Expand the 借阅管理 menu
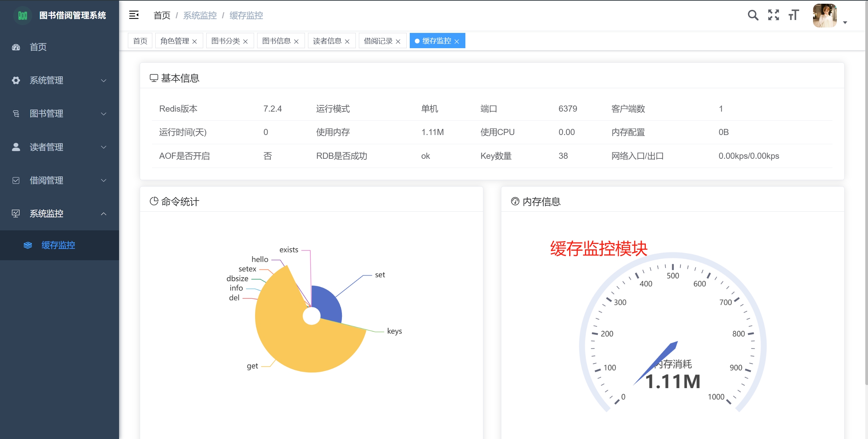Image resolution: width=868 pixels, height=439 pixels. click(x=46, y=180)
